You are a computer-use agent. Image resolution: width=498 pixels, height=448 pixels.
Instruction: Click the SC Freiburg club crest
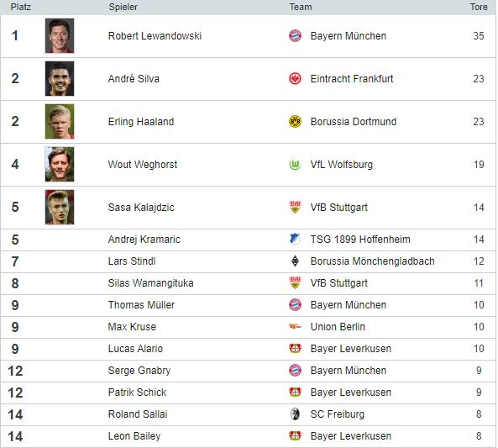point(295,414)
